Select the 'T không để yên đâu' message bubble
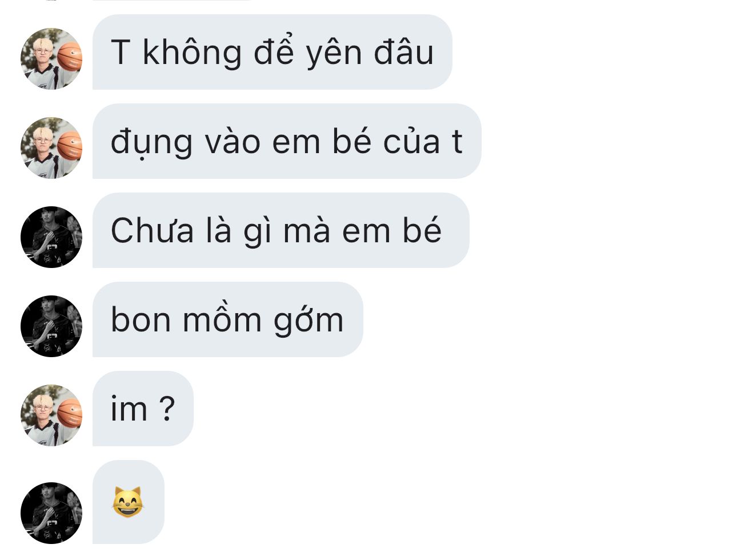This screenshot has height=560, width=737. [x=272, y=52]
